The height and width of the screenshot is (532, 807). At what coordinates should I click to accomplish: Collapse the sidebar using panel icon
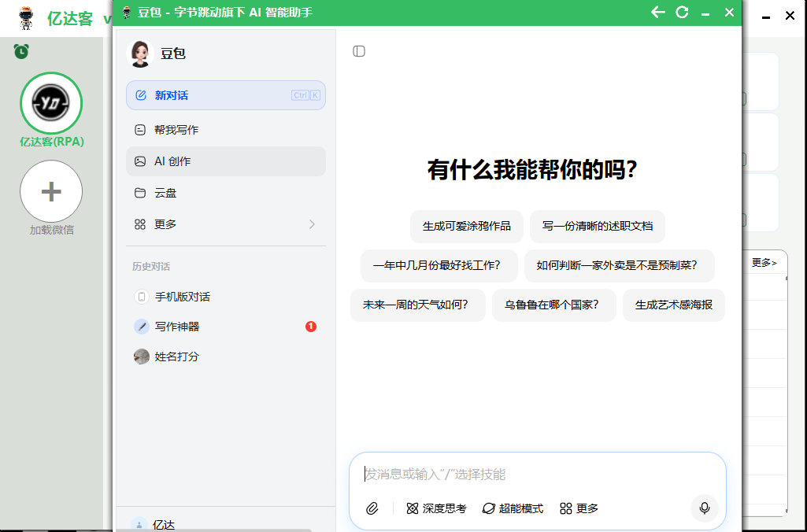(x=359, y=51)
